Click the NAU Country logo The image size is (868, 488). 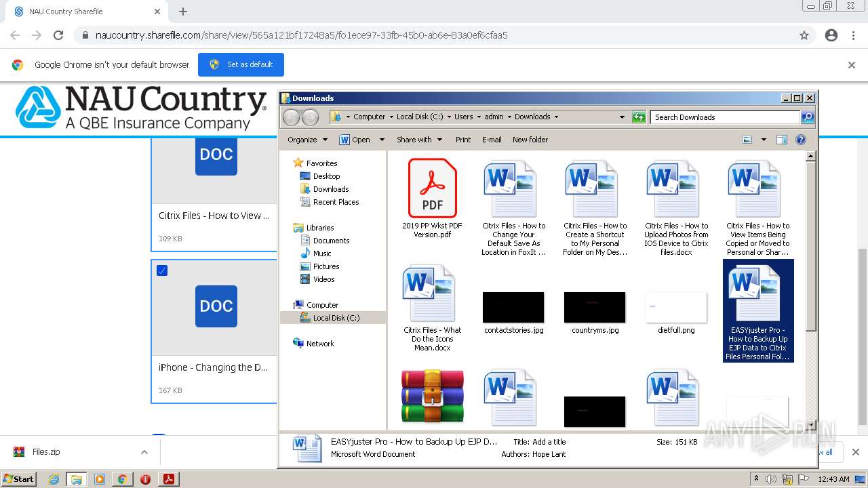[x=141, y=108]
